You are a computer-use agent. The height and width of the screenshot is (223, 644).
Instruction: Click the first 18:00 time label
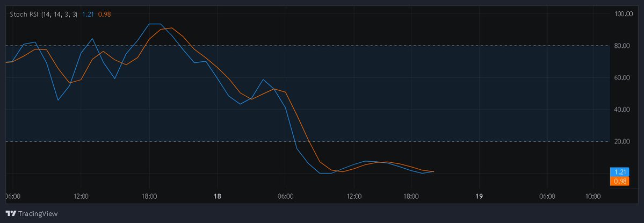149,196
